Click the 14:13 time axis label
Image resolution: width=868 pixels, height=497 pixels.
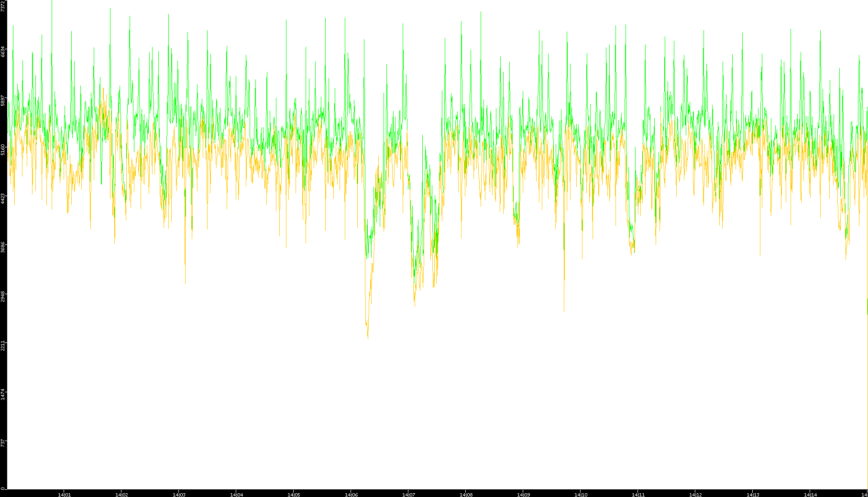pyautogui.click(x=753, y=495)
